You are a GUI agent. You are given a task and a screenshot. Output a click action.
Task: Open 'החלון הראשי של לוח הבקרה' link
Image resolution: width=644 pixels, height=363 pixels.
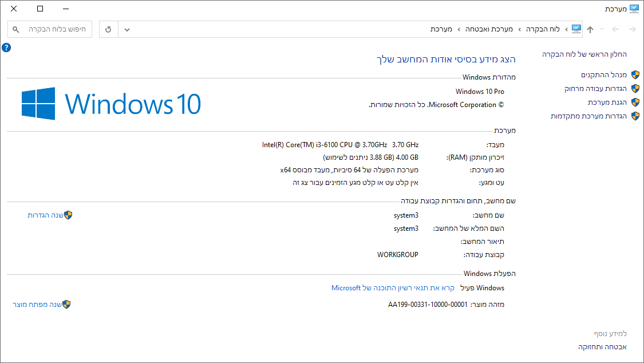(584, 54)
